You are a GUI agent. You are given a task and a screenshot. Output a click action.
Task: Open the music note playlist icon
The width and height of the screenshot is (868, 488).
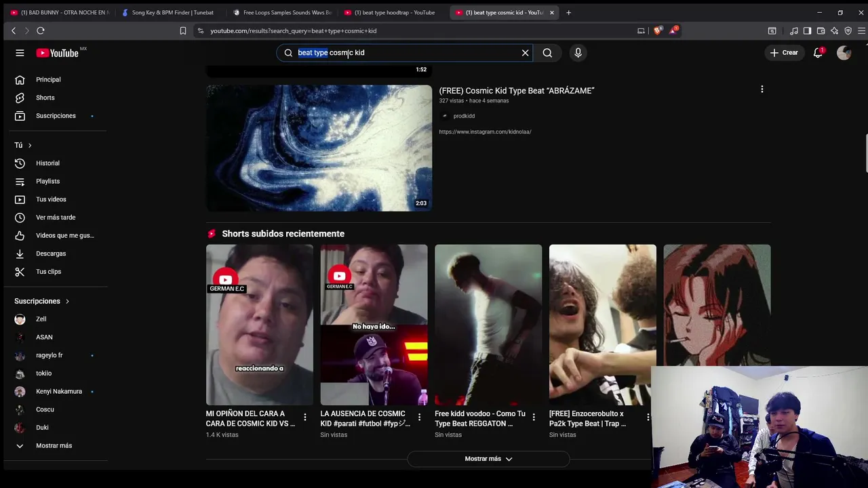click(793, 30)
